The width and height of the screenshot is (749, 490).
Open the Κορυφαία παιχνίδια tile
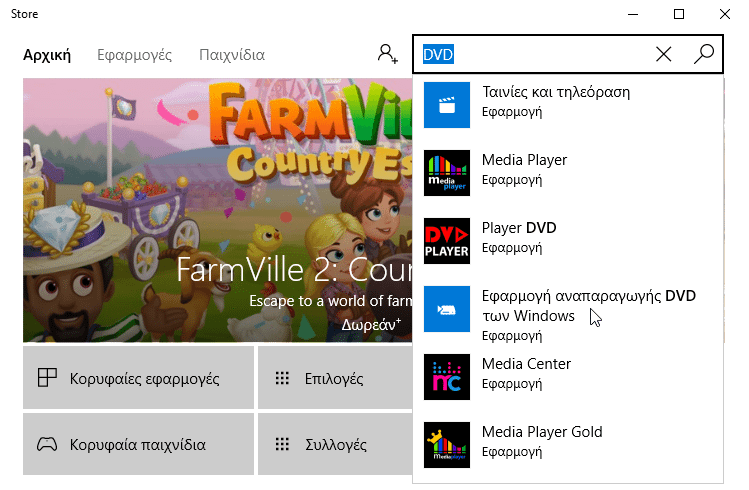139,444
